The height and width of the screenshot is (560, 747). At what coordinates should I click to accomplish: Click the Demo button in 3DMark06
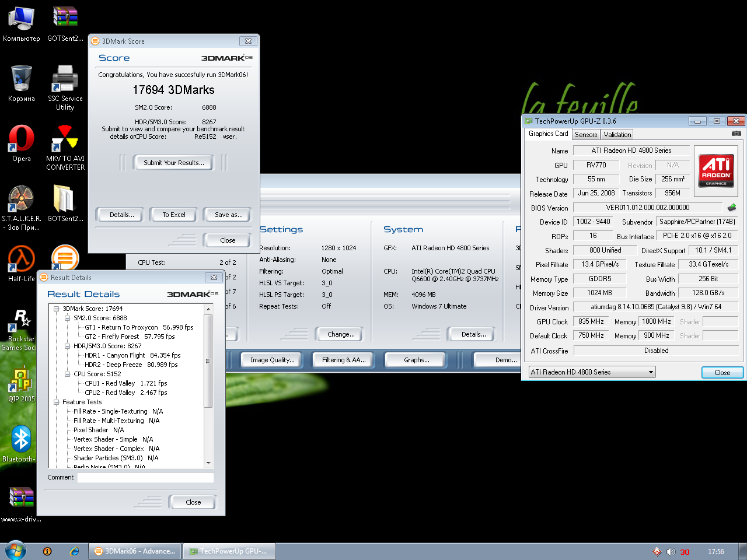tap(497, 360)
